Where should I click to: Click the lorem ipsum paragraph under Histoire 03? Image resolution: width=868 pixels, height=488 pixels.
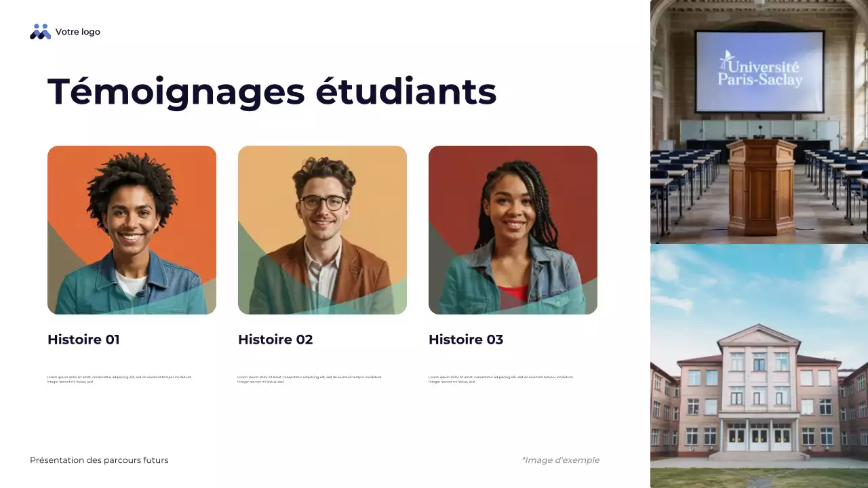click(x=500, y=380)
